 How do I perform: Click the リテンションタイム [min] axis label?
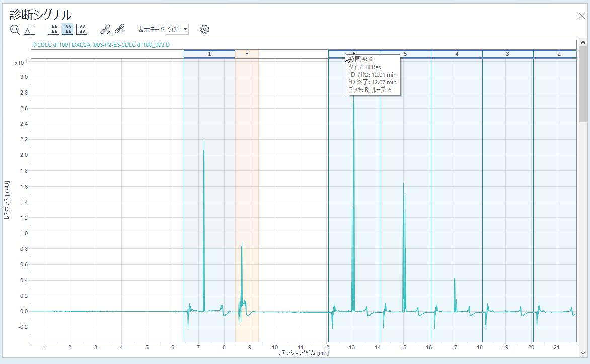pos(303,353)
